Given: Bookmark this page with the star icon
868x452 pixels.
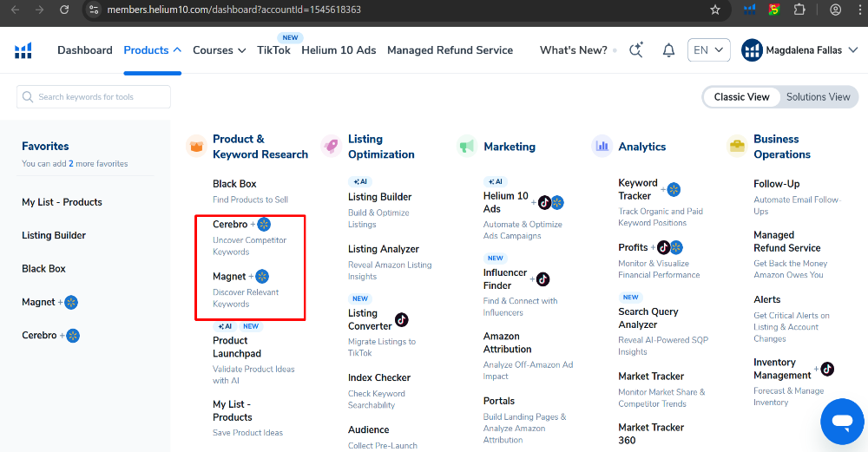Looking at the screenshot, I should pyautogui.click(x=715, y=10).
